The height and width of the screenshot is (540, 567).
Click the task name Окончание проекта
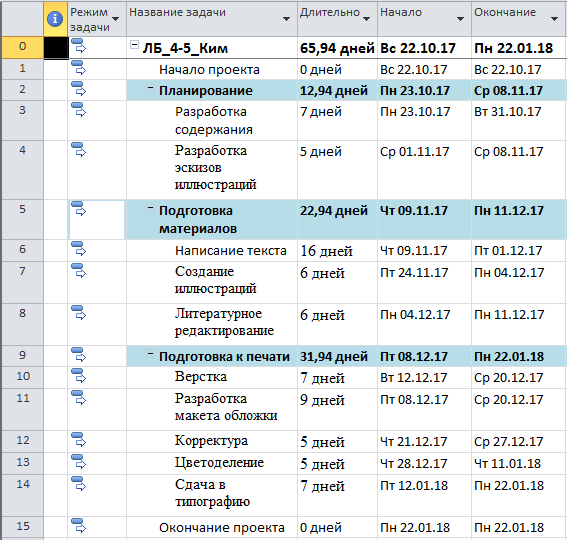click(x=222, y=527)
